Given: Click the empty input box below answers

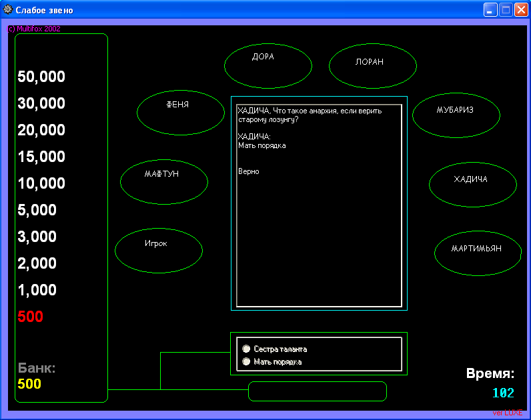Looking at the screenshot, I should click(317, 391).
